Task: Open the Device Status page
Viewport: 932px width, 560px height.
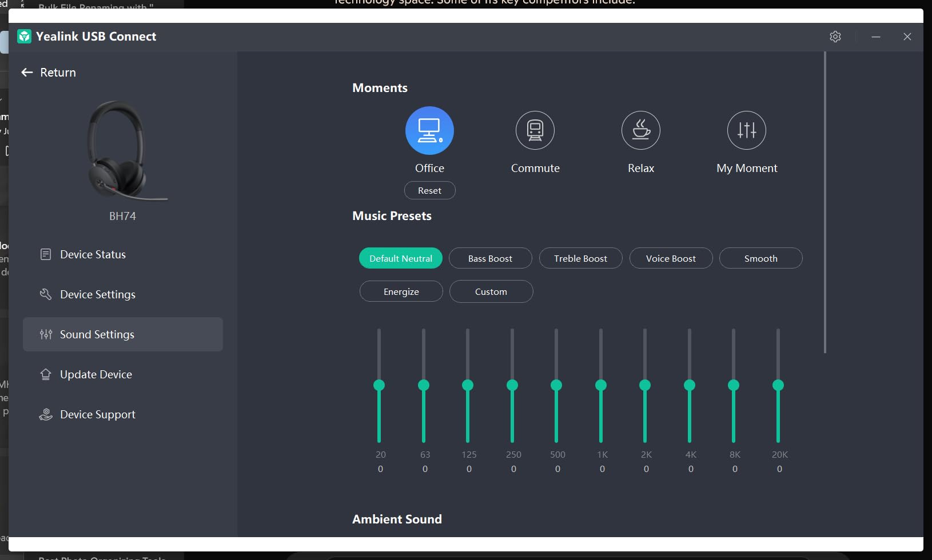Action: click(123, 254)
